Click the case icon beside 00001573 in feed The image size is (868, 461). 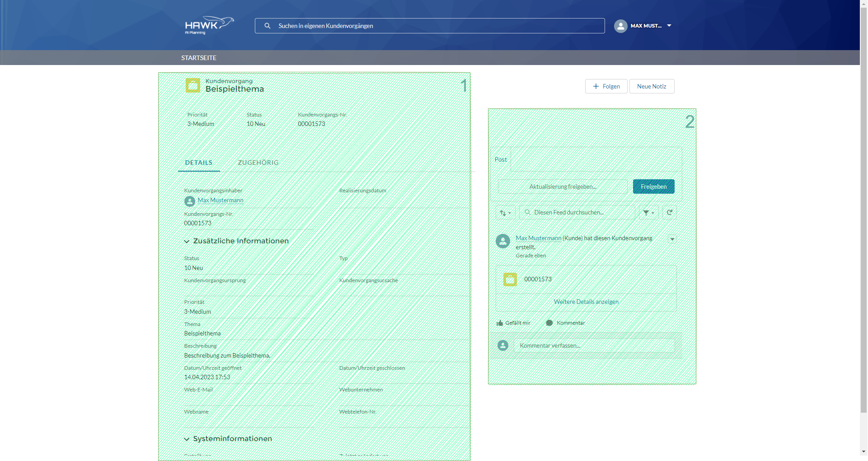510,279
